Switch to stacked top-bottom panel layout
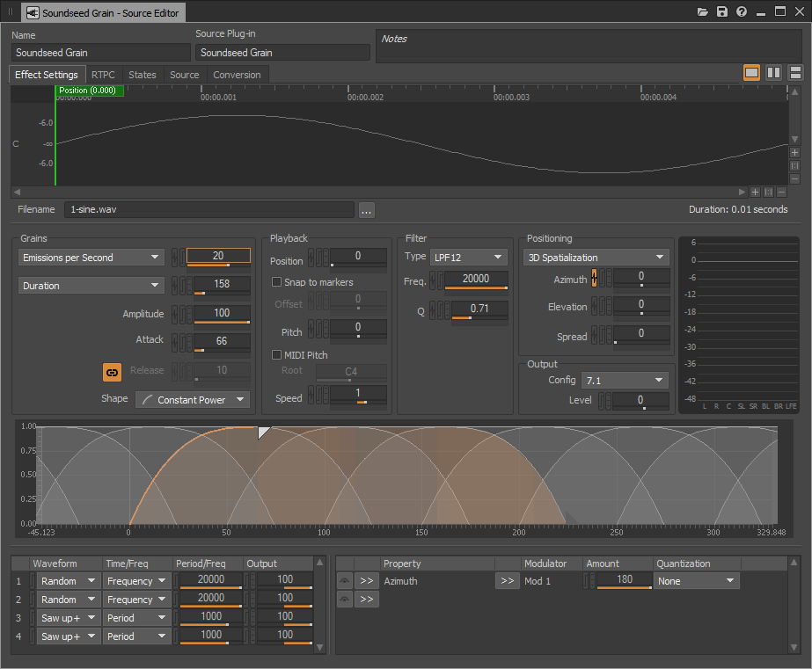 tap(795, 73)
